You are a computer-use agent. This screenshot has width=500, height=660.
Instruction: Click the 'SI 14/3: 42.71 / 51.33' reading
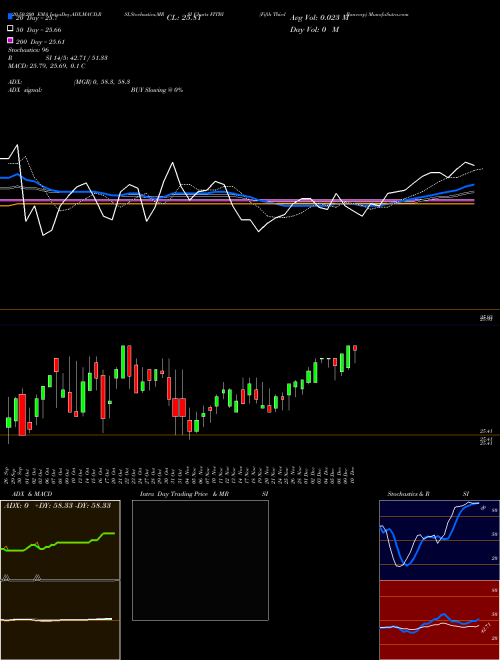click(x=77, y=58)
